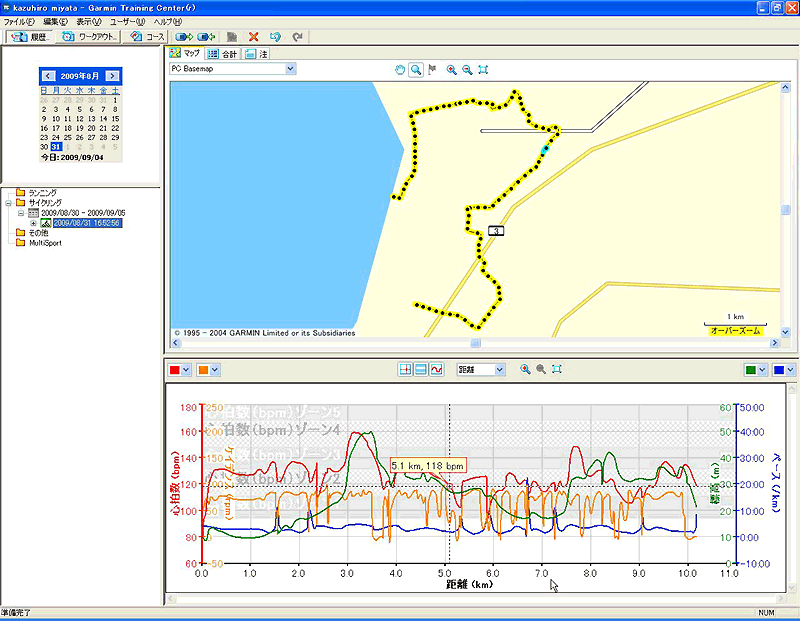Click the map zoom in icon

click(452, 70)
